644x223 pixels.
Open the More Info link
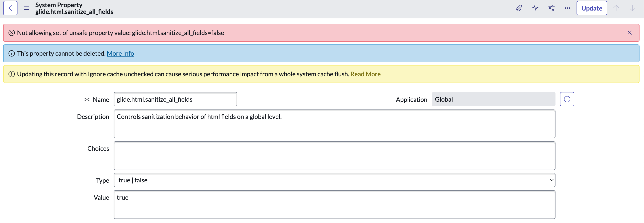[x=120, y=54]
